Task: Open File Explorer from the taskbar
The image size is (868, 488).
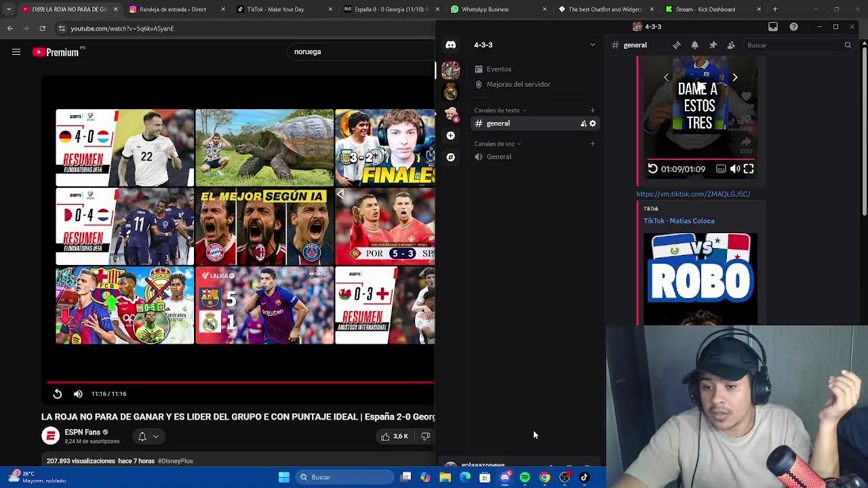Action: (x=445, y=477)
